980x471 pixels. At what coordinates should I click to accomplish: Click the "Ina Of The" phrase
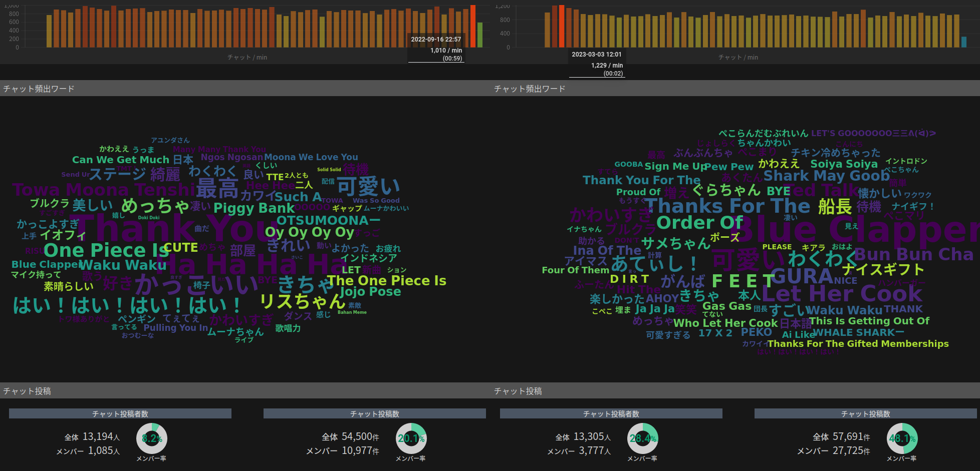point(607,250)
